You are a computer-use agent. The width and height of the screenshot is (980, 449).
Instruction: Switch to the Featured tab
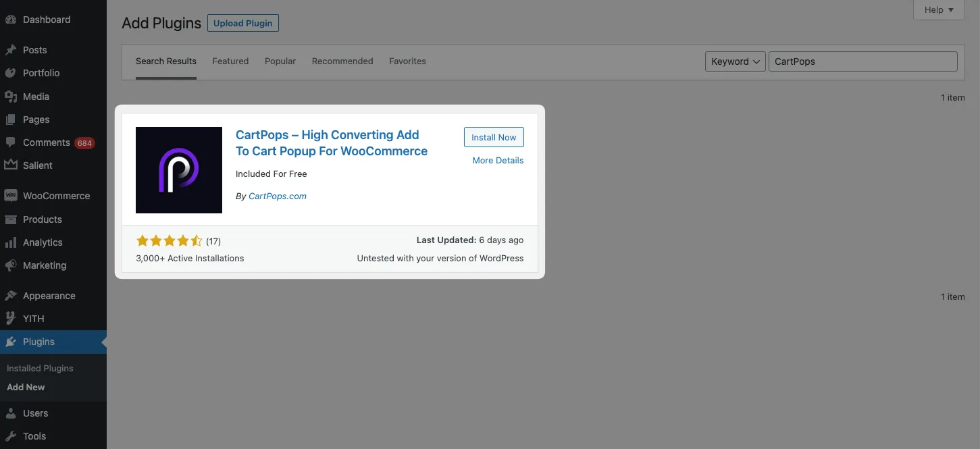(x=230, y=61)
